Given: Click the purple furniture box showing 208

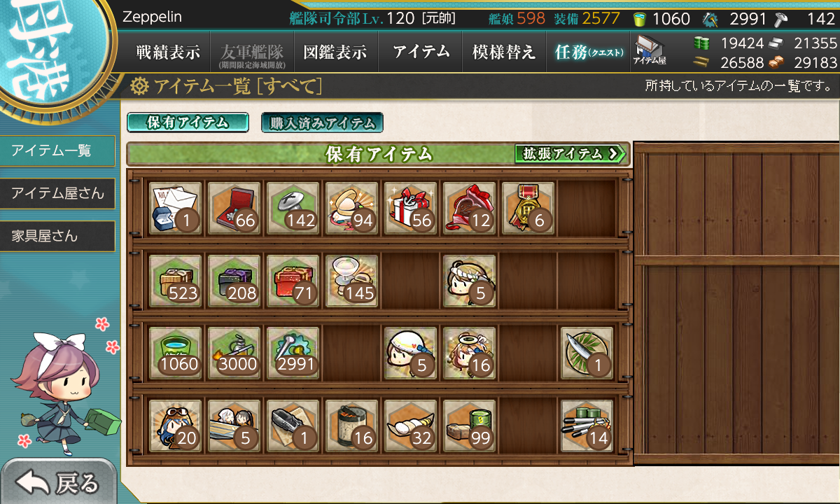Looking at the screenshot, I should pos(234,280).
